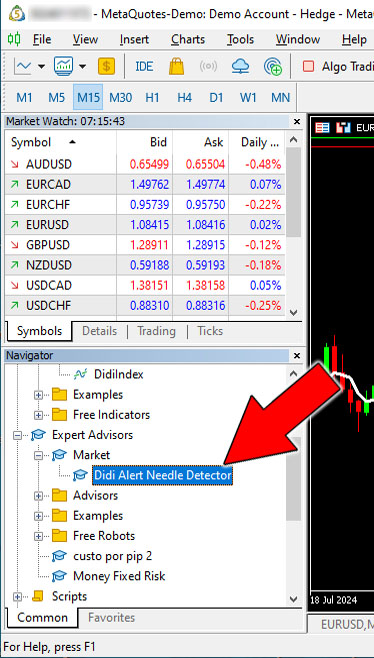The image size is (374, 658).
Task: Toggle the Algo Trading button
Action: (337, 67)
